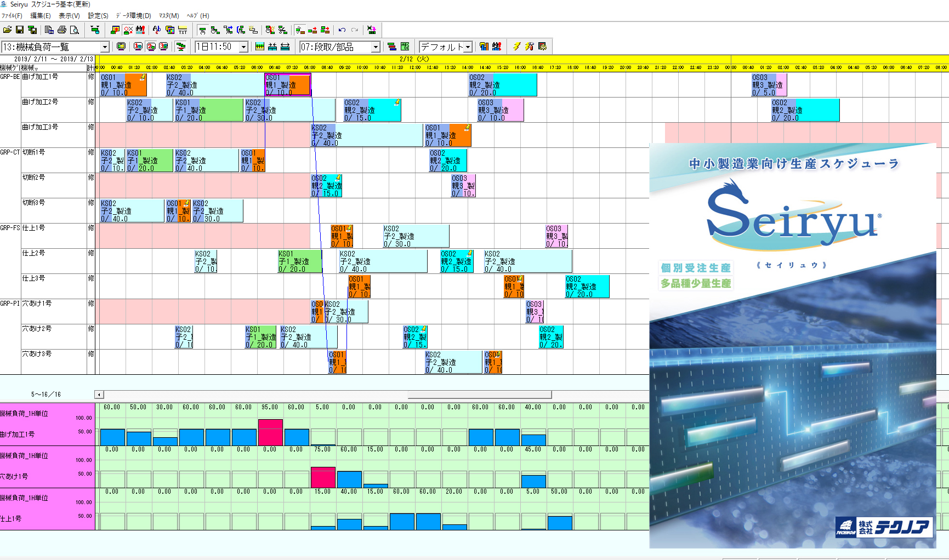Open the データ環境(D) menu
The width and height of the screenshot is (949, 560).
tap(133, 16)
